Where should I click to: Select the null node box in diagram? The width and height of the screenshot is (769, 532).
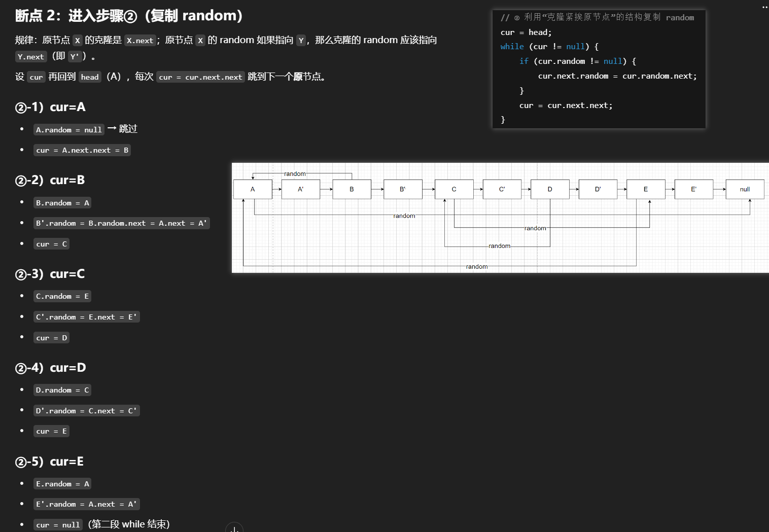[x=745, y=189]
